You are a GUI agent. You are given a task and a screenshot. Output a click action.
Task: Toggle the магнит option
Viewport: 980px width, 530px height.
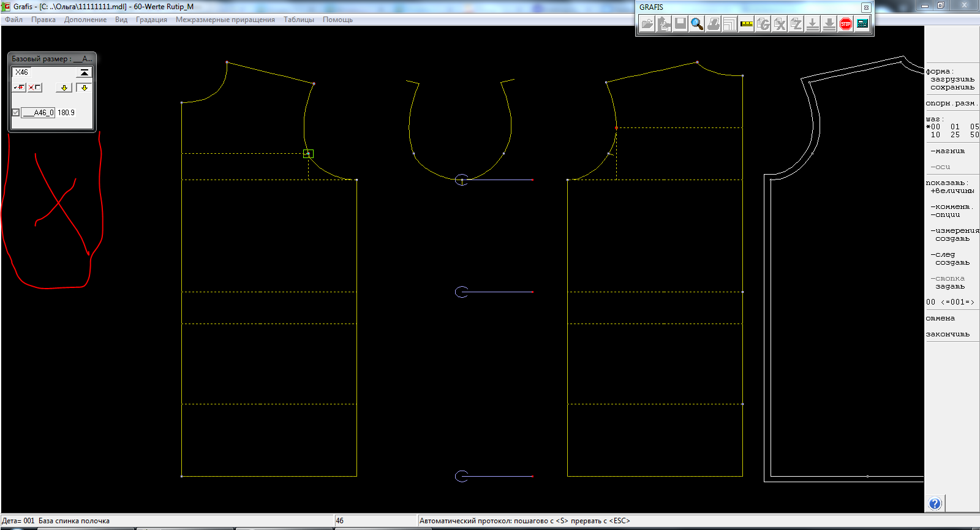(x=948, y=151)
